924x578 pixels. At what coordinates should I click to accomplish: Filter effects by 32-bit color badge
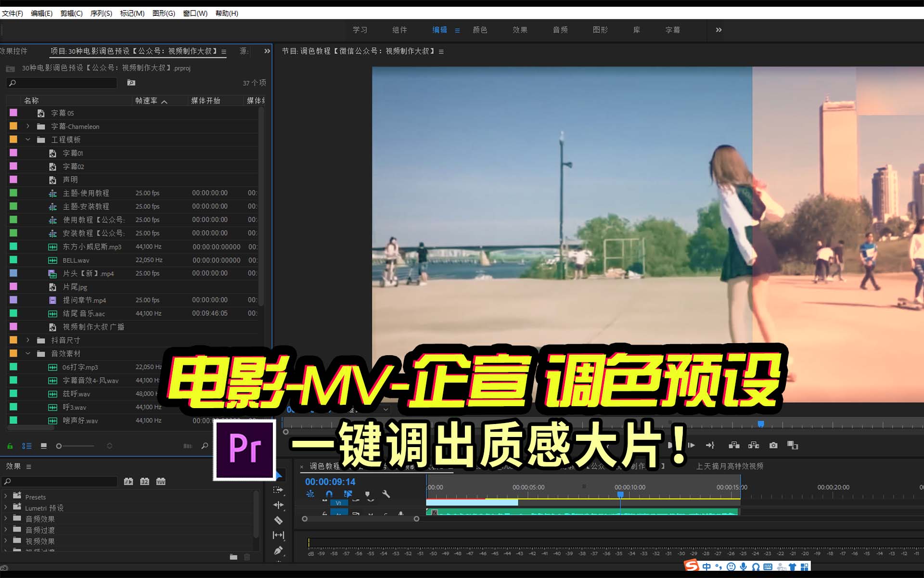(x=145, y=481)
